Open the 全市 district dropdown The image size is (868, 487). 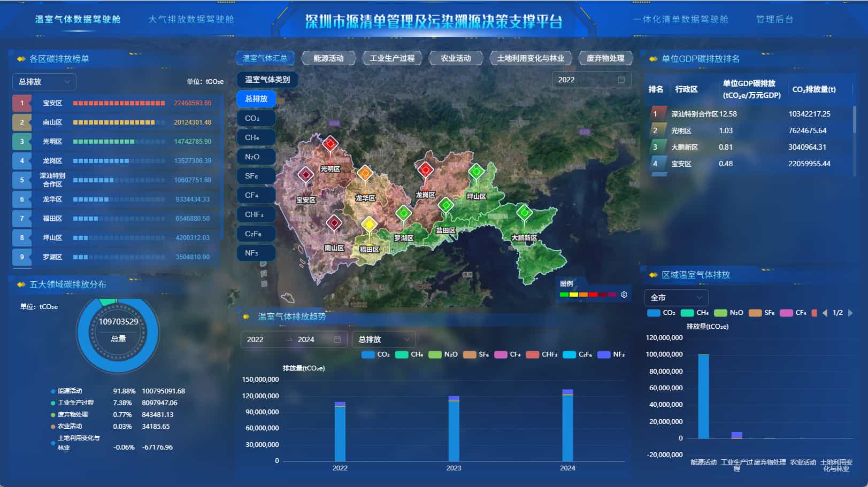[x=676, y=297]
